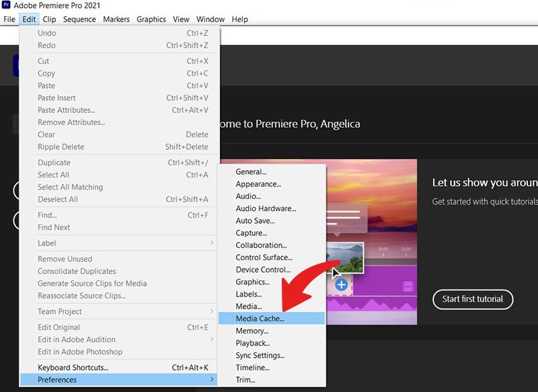Open Labels... preferences
Image resolution: width=538 pixels, height=392 pixels.
pyautogui.click(x=272, y=295)
